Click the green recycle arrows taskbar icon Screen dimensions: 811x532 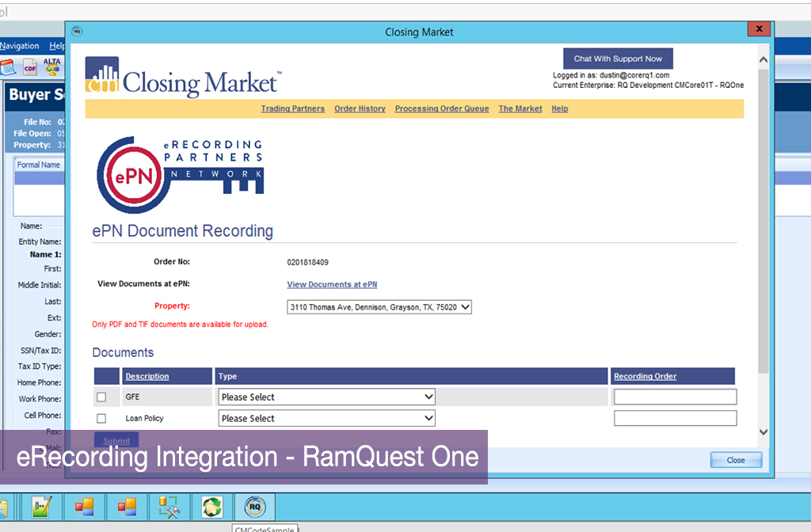click(x=212, y=507)
